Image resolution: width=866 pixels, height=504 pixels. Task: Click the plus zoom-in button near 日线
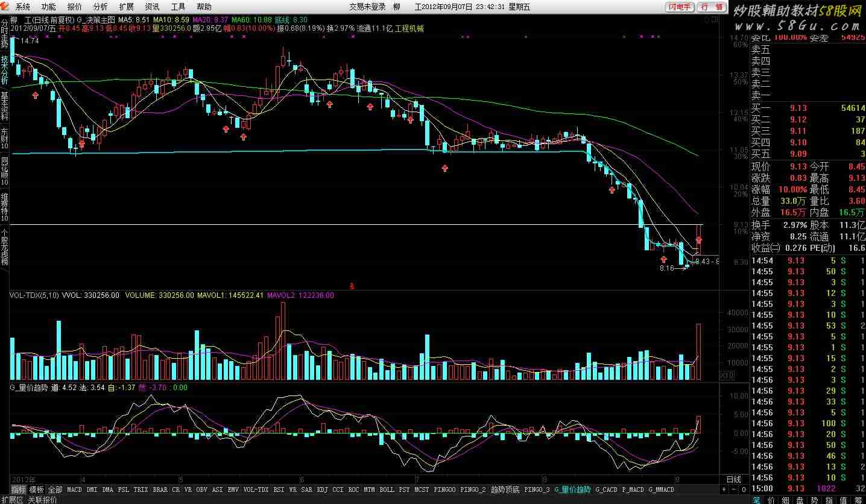(724, 490)
